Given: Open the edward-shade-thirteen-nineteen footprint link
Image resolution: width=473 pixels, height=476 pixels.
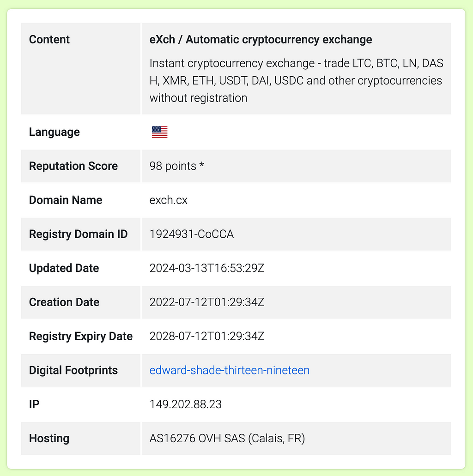Looking at the screenshot, I should [230, 370].
